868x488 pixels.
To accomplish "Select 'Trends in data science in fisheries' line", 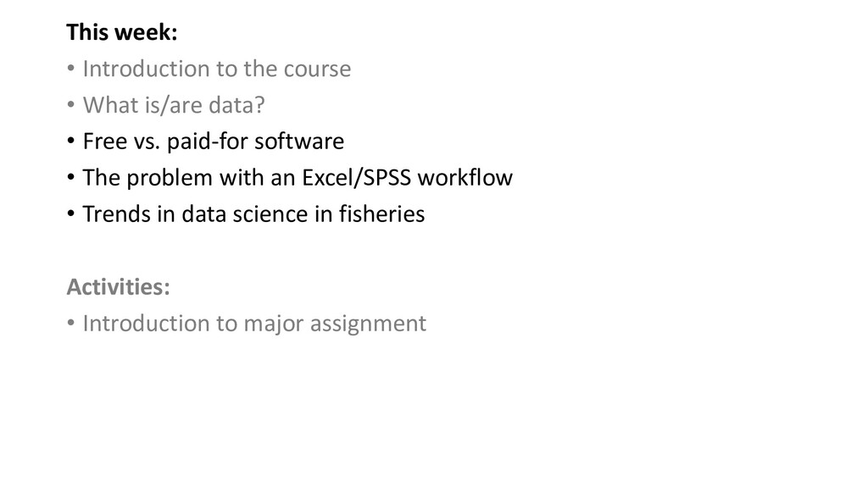I will [253, 214].
